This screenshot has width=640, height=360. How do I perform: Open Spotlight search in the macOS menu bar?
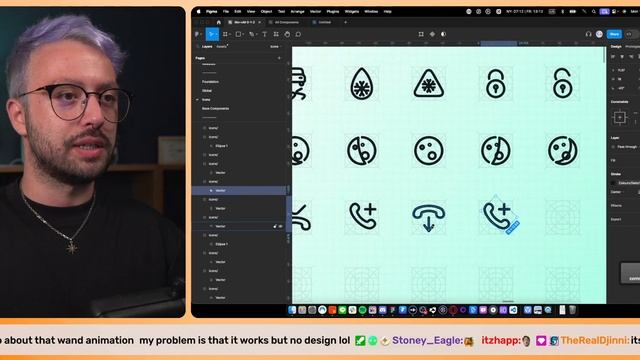pos(593,11)
